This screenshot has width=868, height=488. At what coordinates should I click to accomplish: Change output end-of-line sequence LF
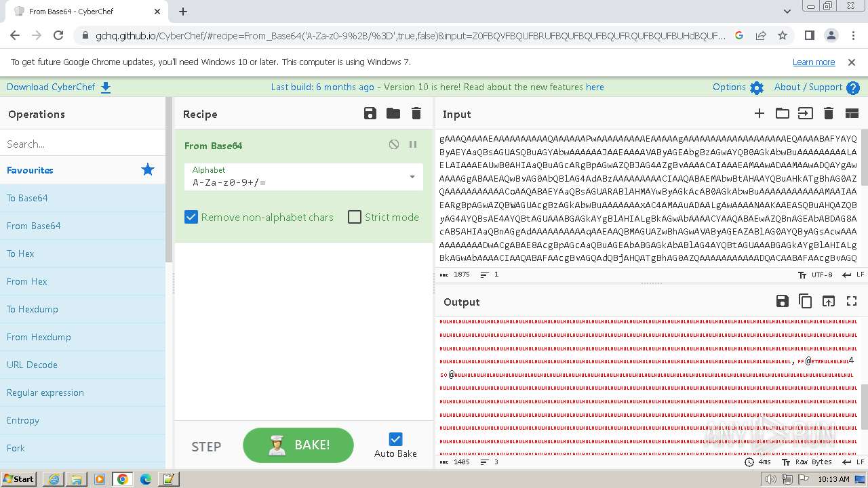(x=853, y=462)
